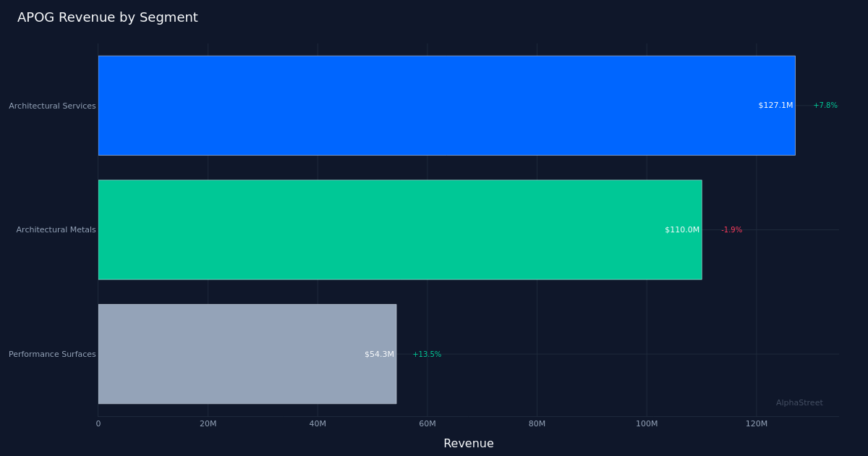Click the +13.5% growth indicator
The image size is (868, 456).
(427, 355)
